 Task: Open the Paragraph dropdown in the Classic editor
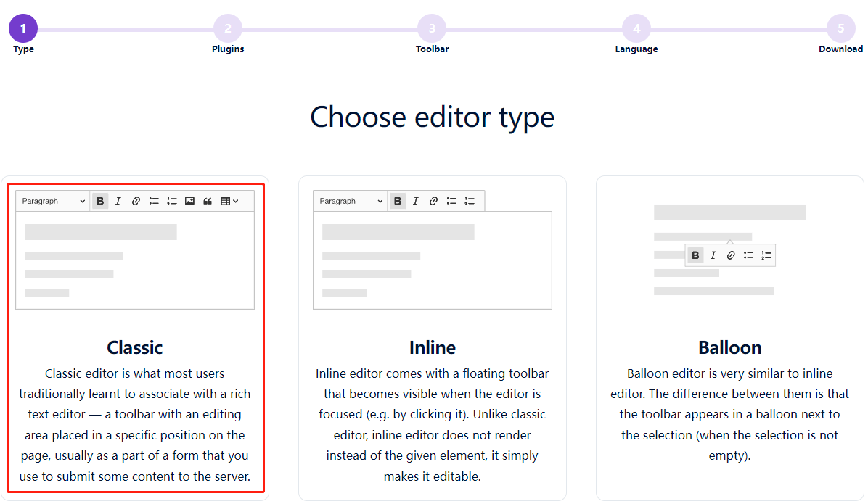(52, 201)
